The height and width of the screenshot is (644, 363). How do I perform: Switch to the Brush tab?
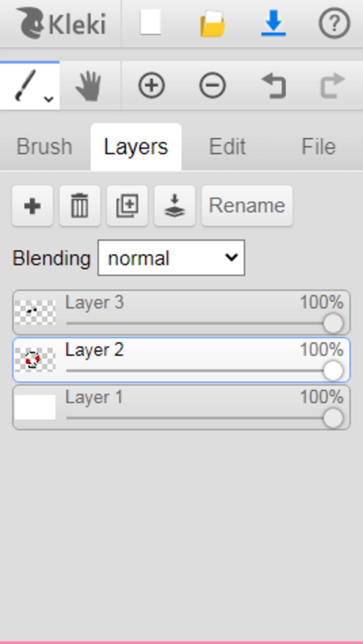coord(45,147)
